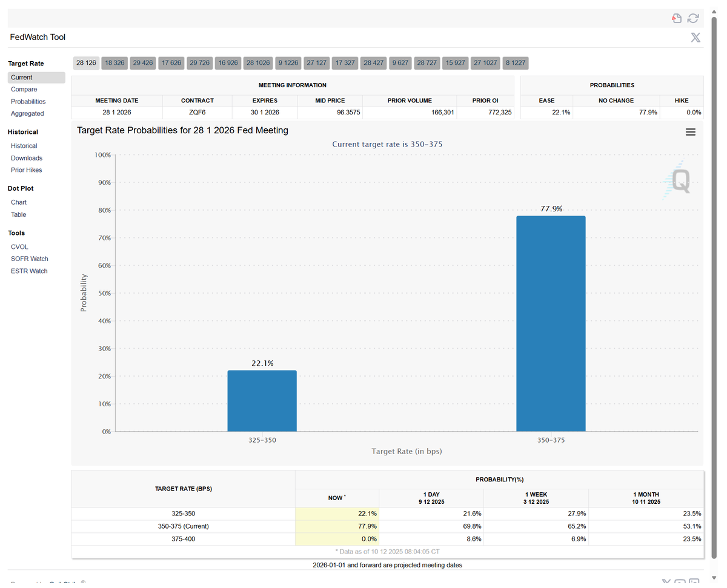Open Compare in the sidebar
Screen dimensions: 727x588
[x=24, y=90]
